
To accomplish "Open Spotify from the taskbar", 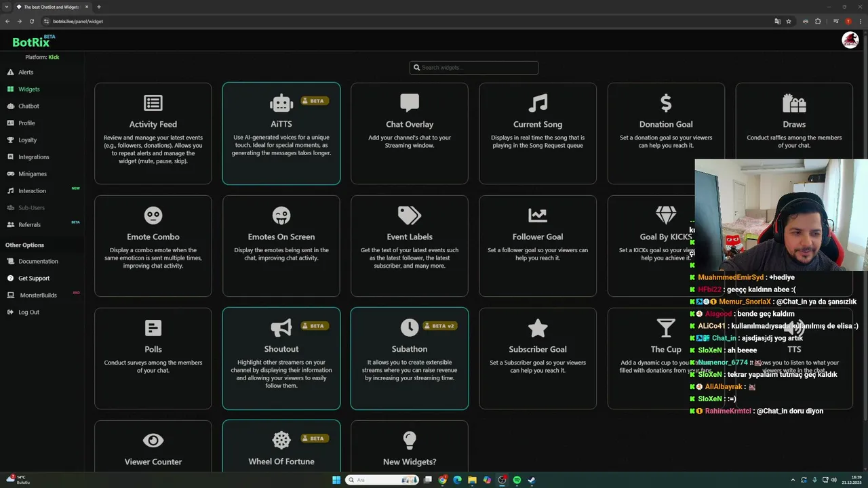I will tap(517, 480).
